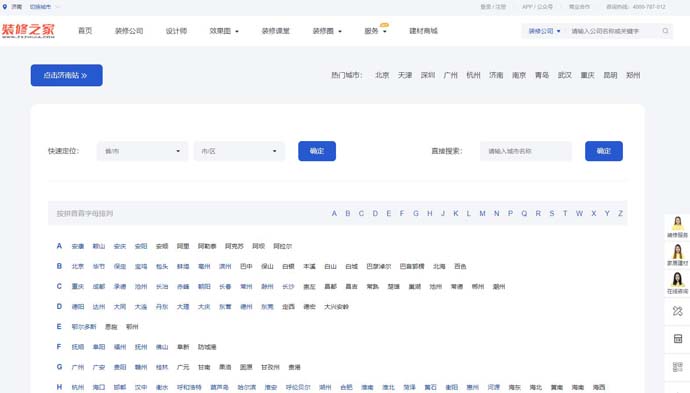Select 甘孜州 in row G
Viewport: 690px width, 393px height.
click(270, 367)
